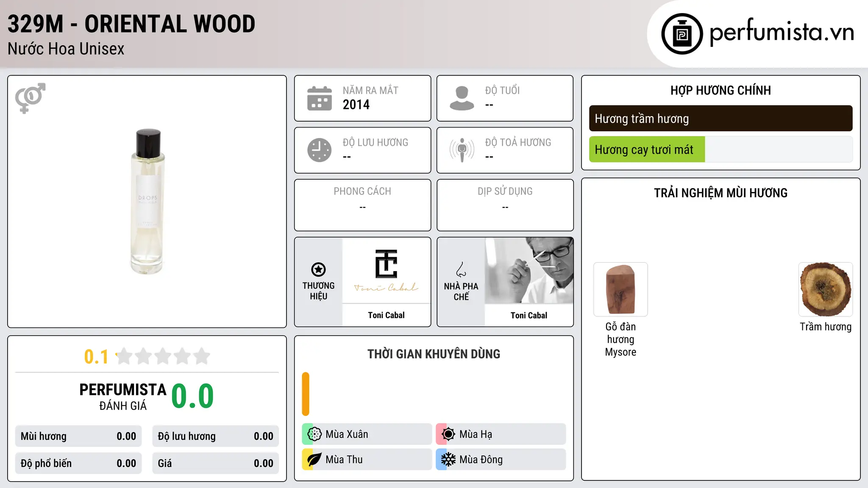Click the orange recommended-time bar
This screenshot has width=868, height=488.
(306, 394)
